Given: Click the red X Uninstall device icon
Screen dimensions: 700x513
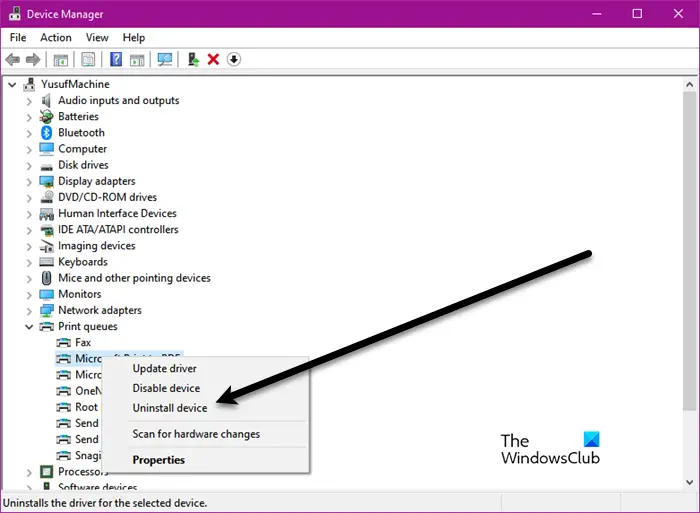Looking at the screenshot, I should [213, 59].
